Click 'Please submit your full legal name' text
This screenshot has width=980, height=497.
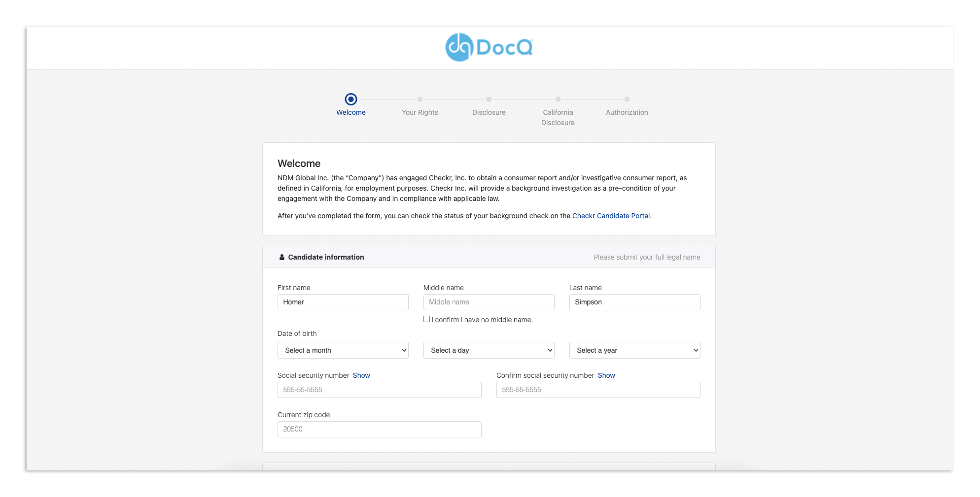pyautogui.click(x=647, y=257)
